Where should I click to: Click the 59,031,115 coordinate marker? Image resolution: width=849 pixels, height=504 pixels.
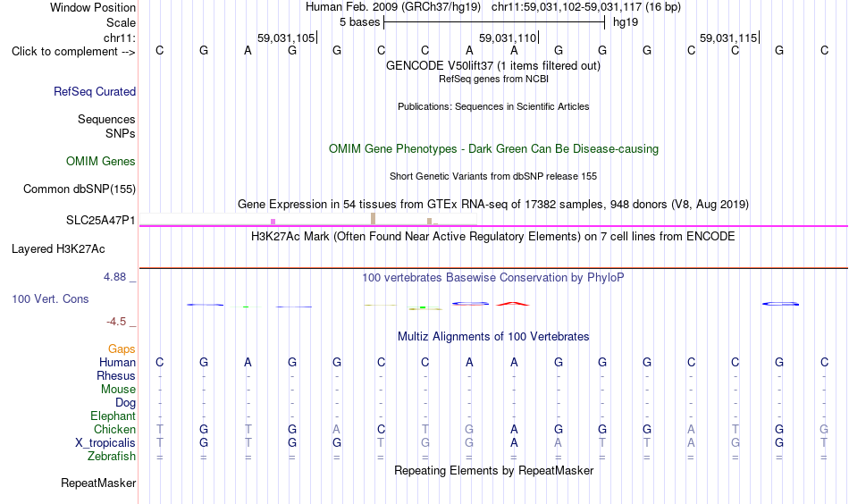point(729,38)
